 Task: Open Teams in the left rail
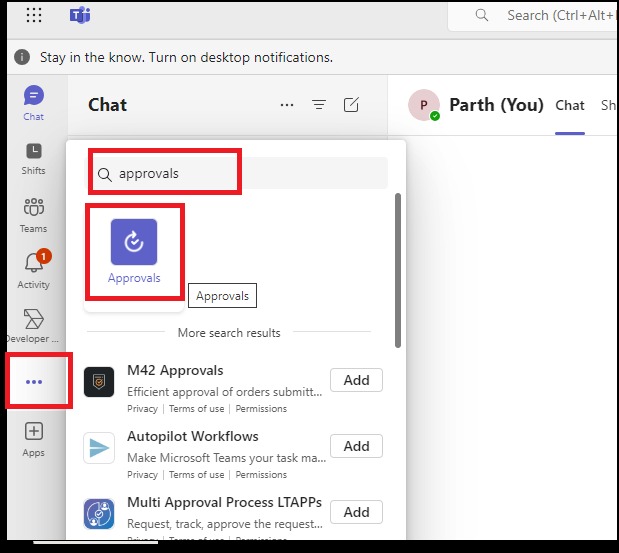(x=34, y=216)
